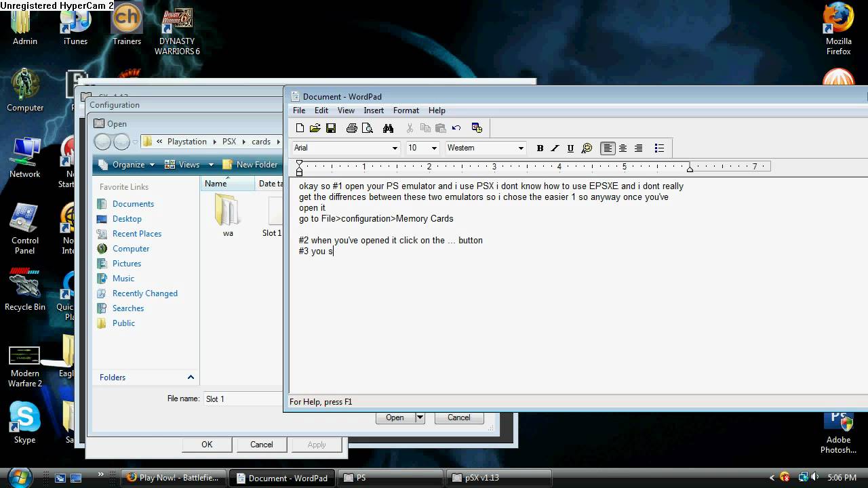Image resolution: width=868 pixels, height=488 pixels.
Task: Click OK in the Configuration dialog
Action: pos(207,445)
